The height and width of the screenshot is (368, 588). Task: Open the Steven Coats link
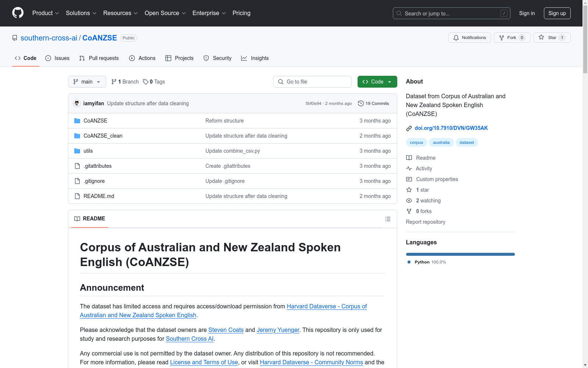pos(226,330)
